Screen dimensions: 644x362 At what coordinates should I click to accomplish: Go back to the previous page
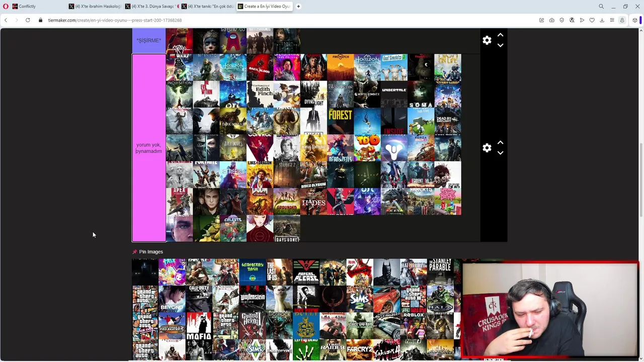click(6, 20)
